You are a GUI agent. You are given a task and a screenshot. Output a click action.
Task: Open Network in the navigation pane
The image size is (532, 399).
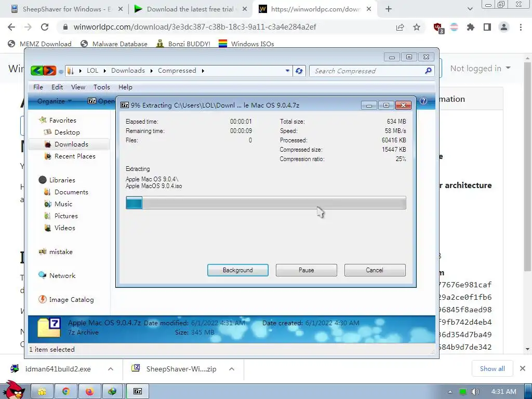62,275
